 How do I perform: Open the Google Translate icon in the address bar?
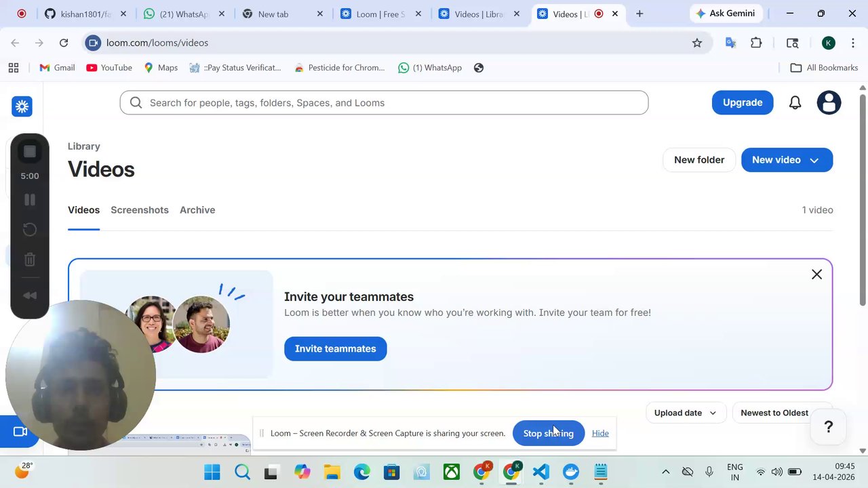pos(730,43)
